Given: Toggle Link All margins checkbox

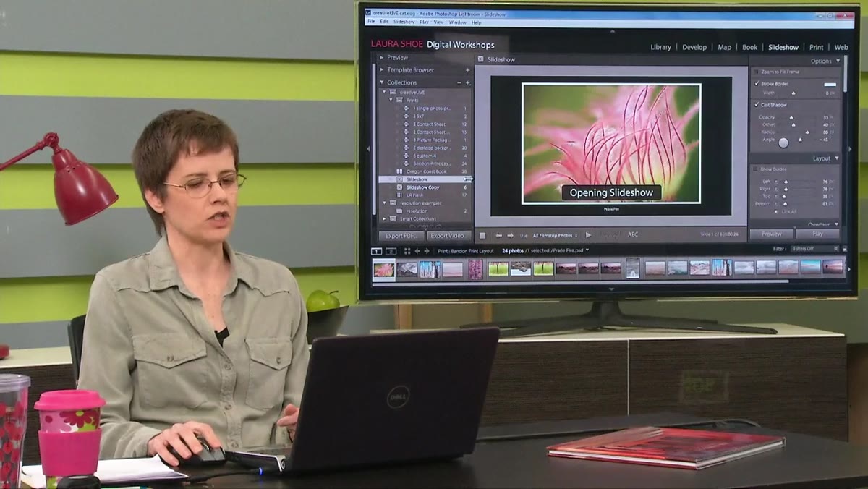Looking at the screenshot, I should coord(777,211).
